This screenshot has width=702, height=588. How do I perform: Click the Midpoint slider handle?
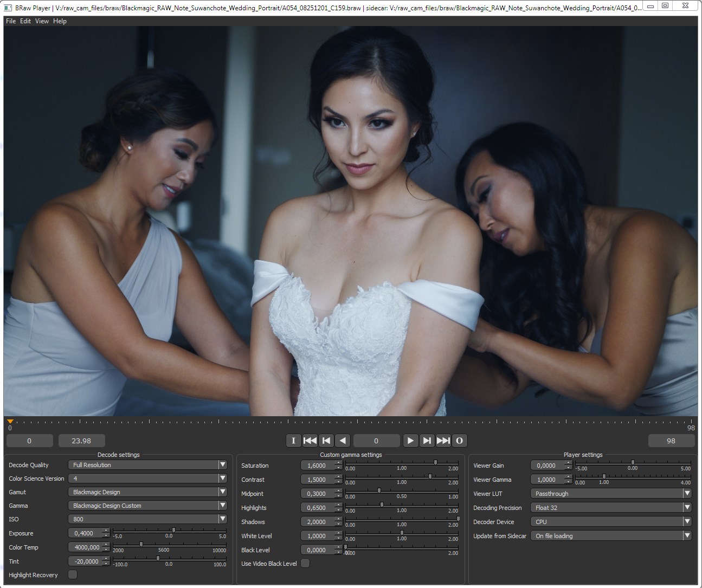coord(379,490)
